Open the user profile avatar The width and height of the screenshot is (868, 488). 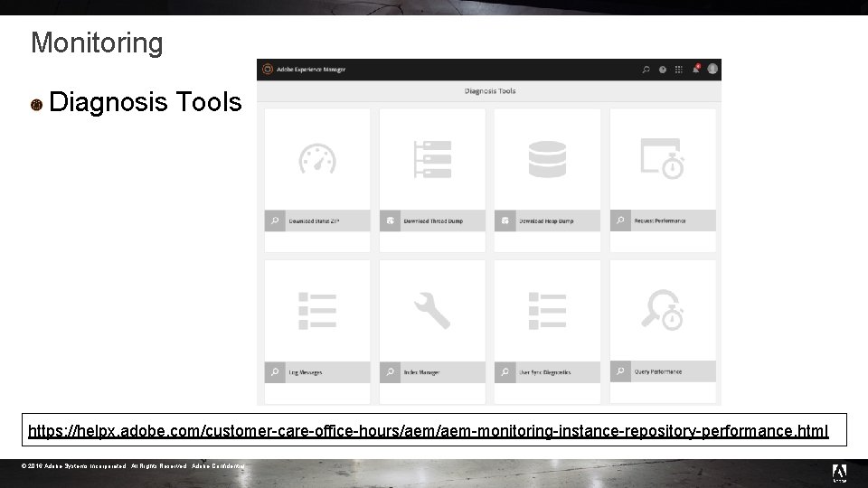(x=712, y=69)
